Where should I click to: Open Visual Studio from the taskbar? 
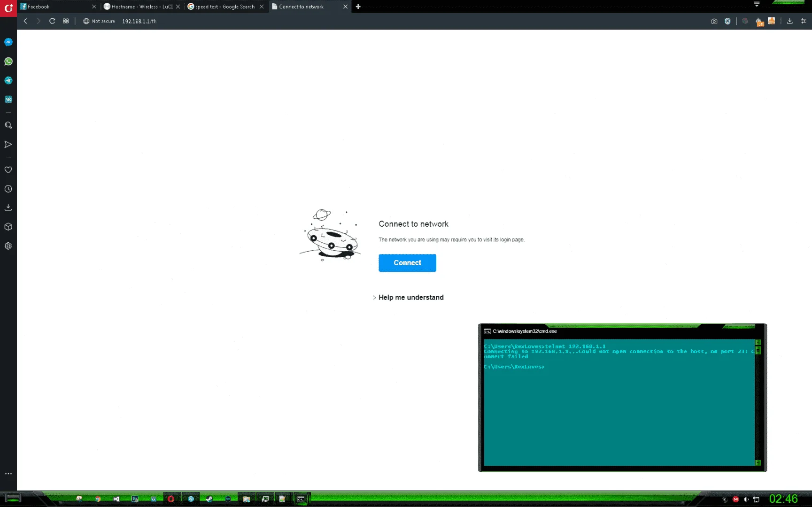pos(116,499)
